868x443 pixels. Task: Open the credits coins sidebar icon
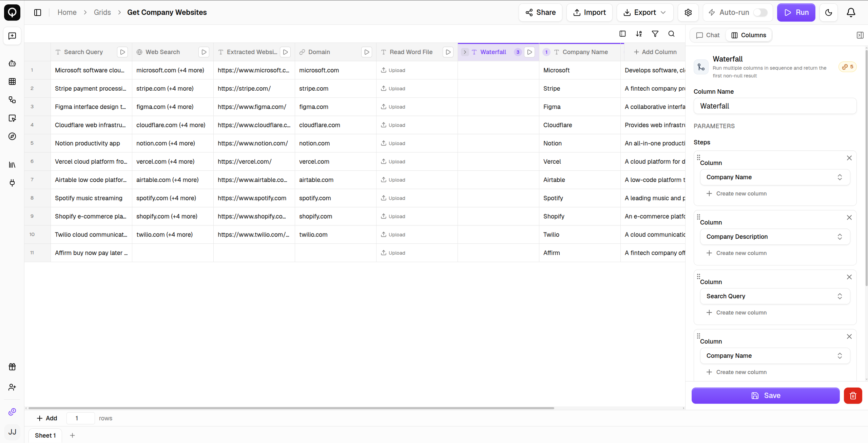(12, 412)
